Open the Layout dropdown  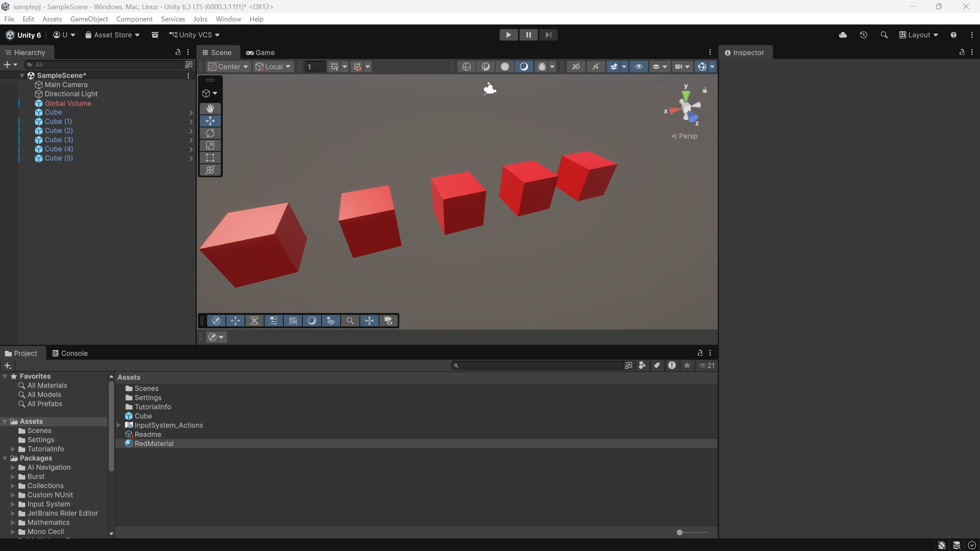918,35
